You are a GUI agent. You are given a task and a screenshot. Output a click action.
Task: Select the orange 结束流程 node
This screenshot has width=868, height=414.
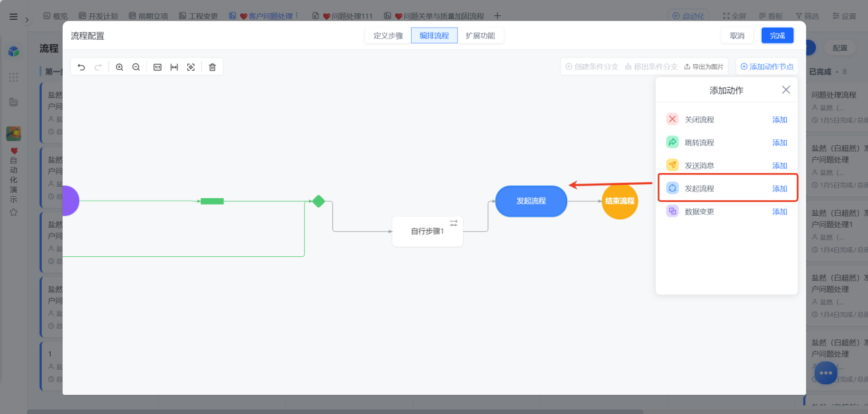620,201
